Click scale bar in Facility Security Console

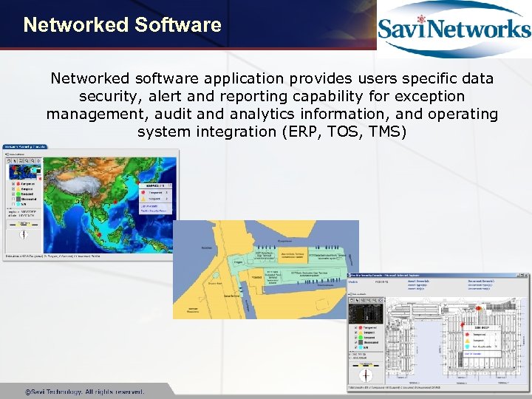pyautogui.click(x=366, y=366)
